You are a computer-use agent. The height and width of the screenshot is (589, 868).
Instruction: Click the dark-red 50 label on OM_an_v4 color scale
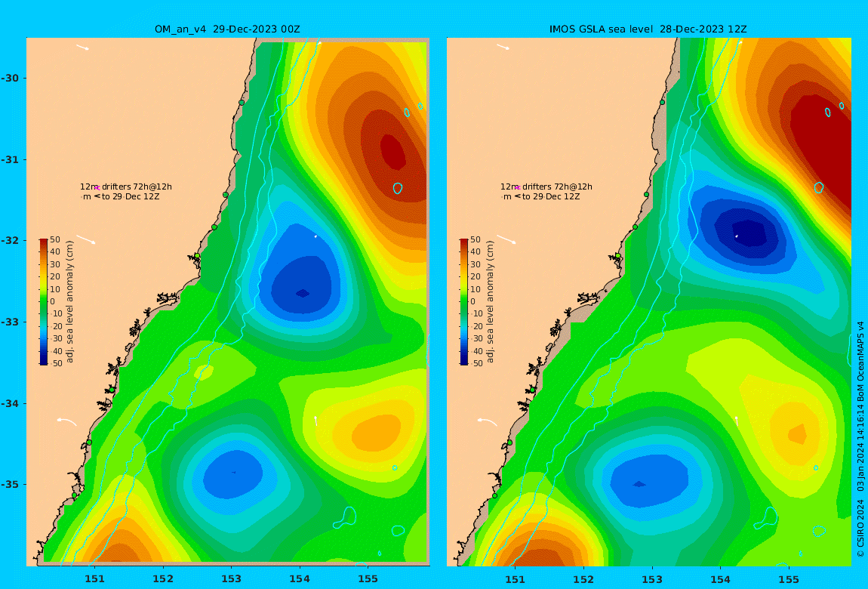pos(55,239)
